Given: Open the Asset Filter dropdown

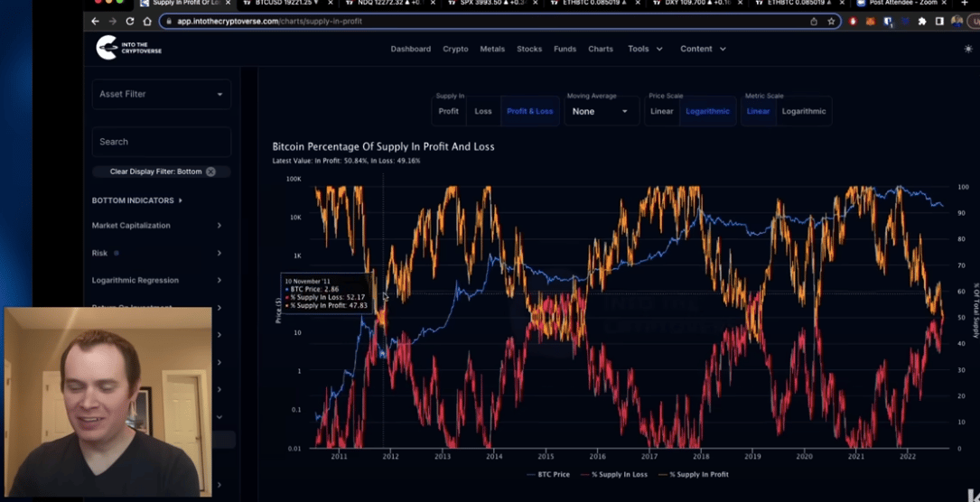Looking at the screenshot, I should click(x=162, y=94).
